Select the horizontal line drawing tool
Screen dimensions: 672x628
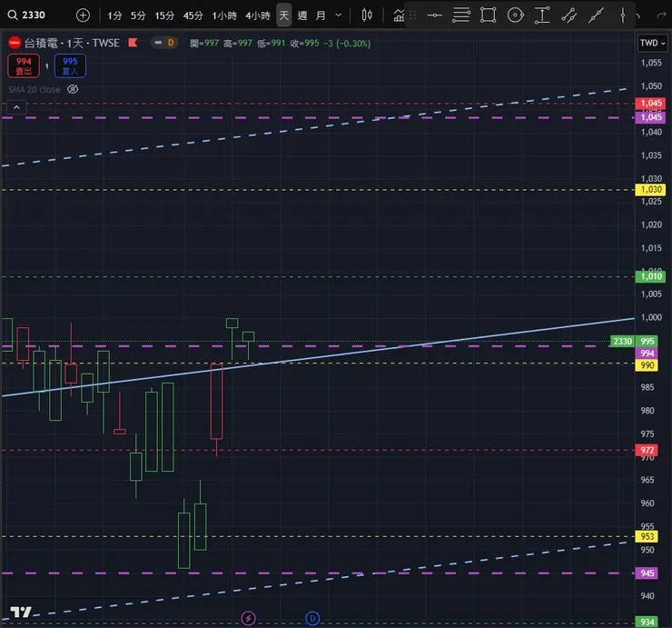[x=435, y=15]
